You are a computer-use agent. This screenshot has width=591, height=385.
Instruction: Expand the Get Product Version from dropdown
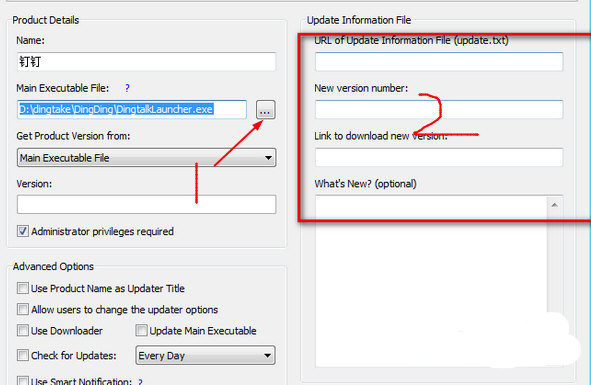coord(146,158)
